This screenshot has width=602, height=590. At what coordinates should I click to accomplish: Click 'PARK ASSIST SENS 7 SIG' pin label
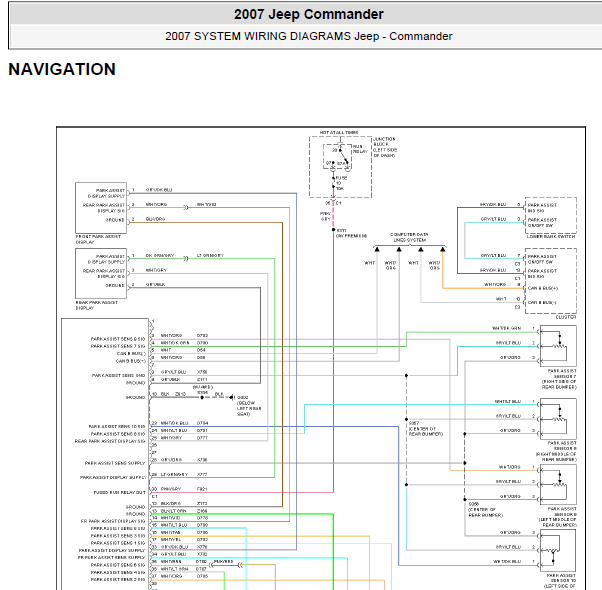(118, 346)
